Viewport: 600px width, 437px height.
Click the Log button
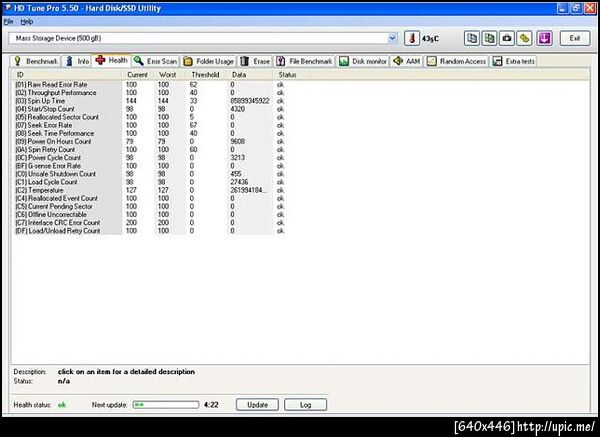pyautogui.click(x=305, y=405)
